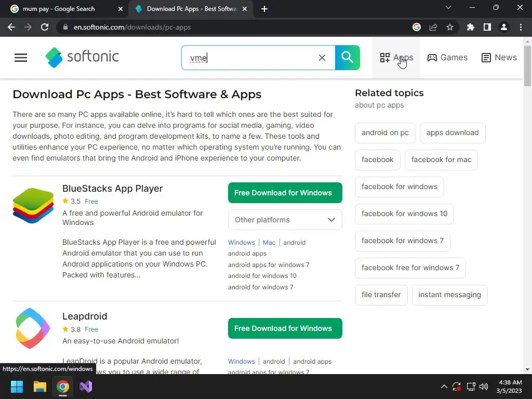Expand the Other platforms dropdown

(x=285, y=220)
